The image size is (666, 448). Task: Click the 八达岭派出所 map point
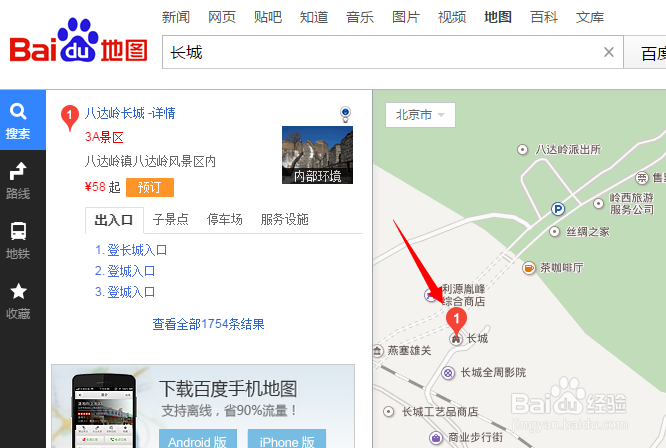point(522,149)
